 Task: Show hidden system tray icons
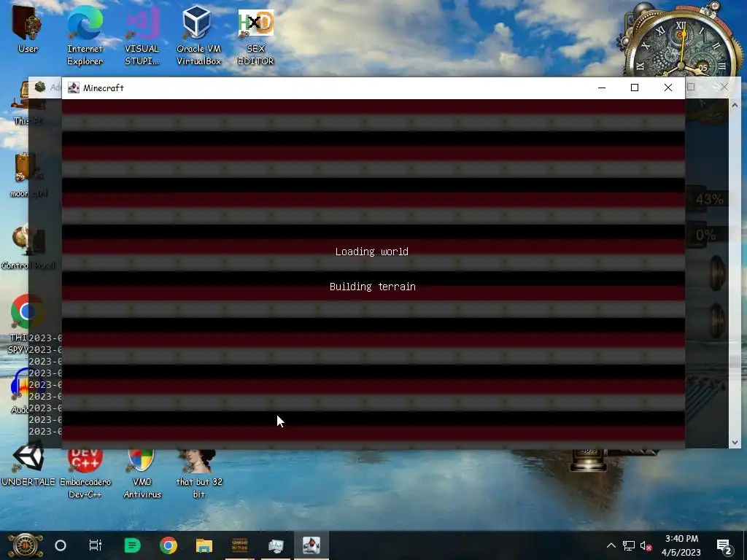[611, 545]
